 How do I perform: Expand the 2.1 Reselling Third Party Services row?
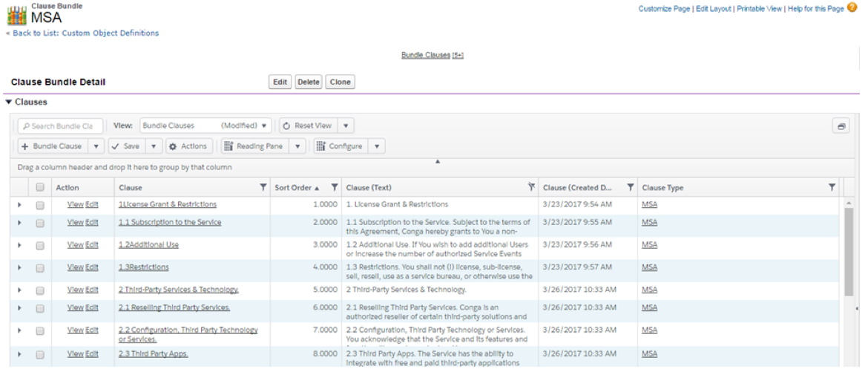(x=19, y=307)
